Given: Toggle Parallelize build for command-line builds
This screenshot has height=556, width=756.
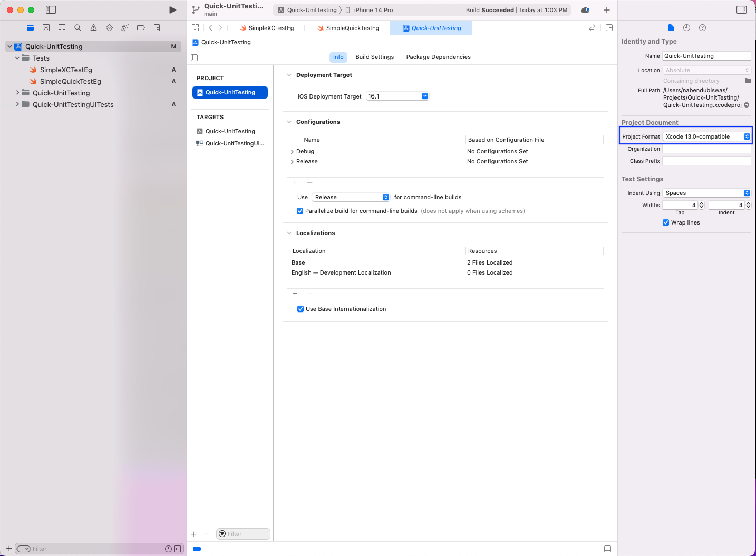Looking at the screenshot, I should [300, 211].
